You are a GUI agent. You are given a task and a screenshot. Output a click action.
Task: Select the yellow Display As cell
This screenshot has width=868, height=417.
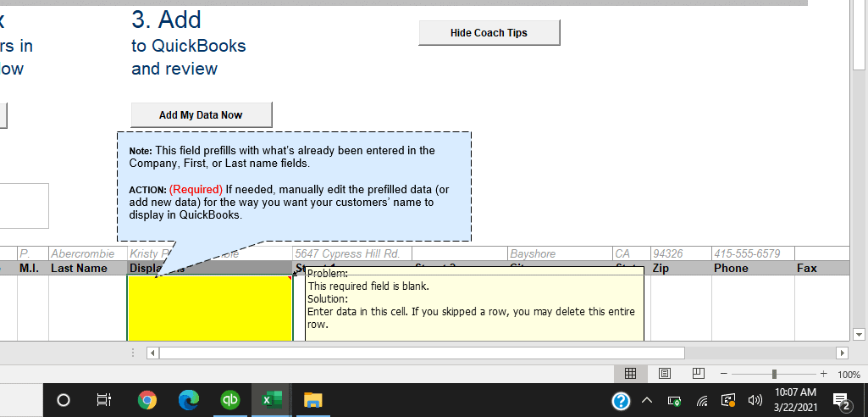click(210, 308)
